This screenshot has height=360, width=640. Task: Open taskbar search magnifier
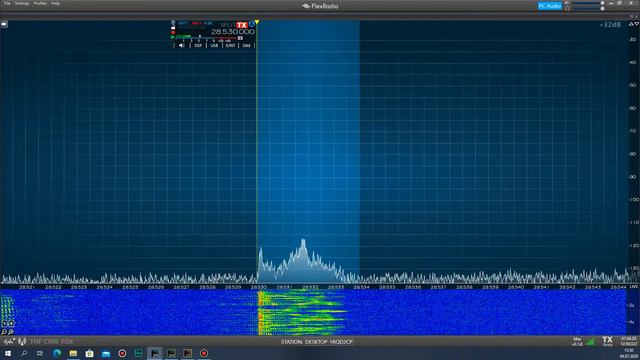click(x=24, y=353)
